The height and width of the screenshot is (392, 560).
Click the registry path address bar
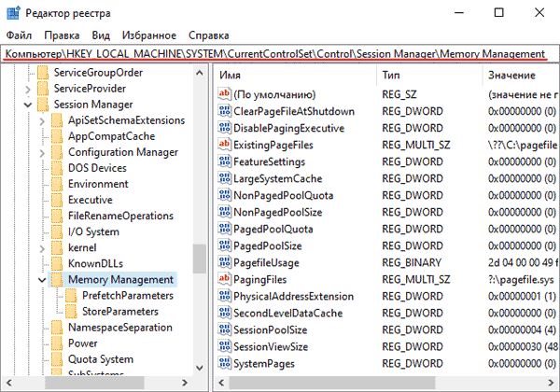click(x=280, y=53)
